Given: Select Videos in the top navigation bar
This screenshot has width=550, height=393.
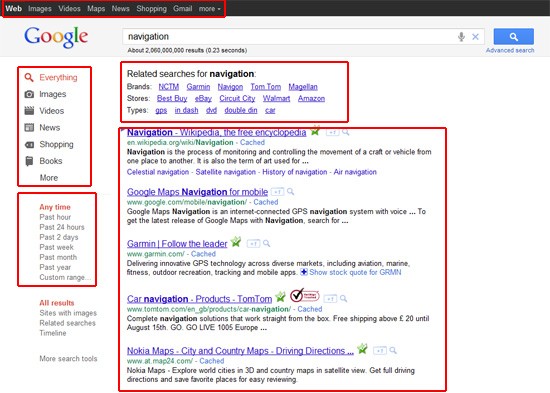Looking at the screenshot, I should pos(69,9).
